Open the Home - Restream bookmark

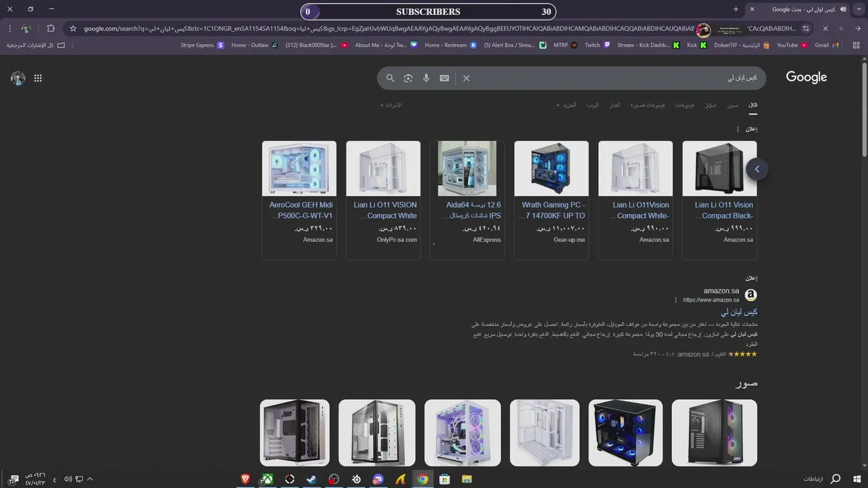tap(450, 45)
